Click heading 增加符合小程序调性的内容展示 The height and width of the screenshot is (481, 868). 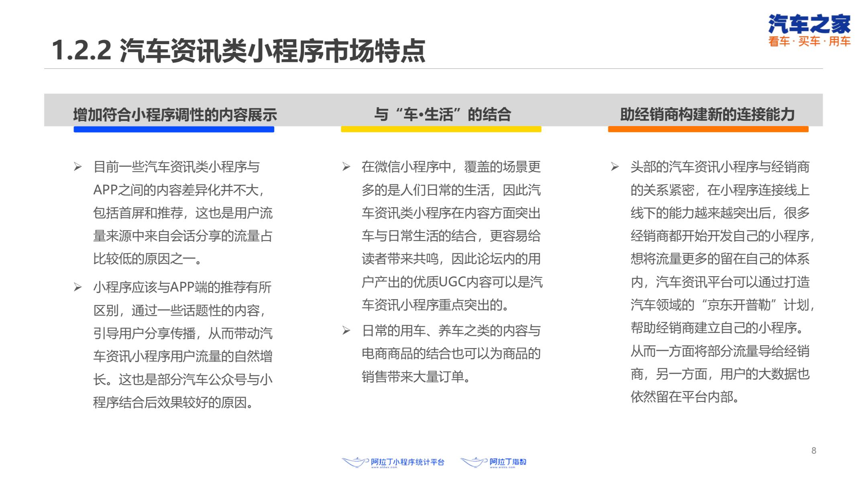coord(175,115)
